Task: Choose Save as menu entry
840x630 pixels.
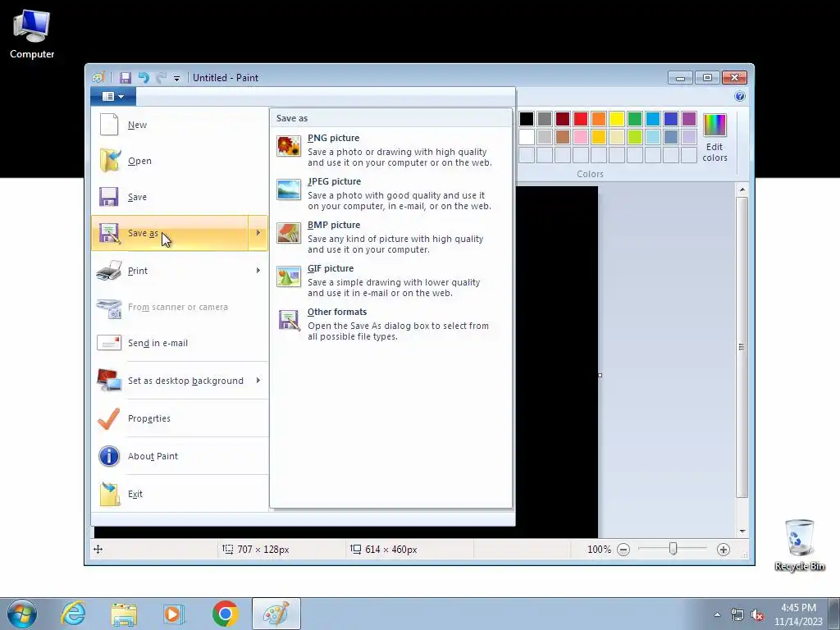Action: (170, 233)
